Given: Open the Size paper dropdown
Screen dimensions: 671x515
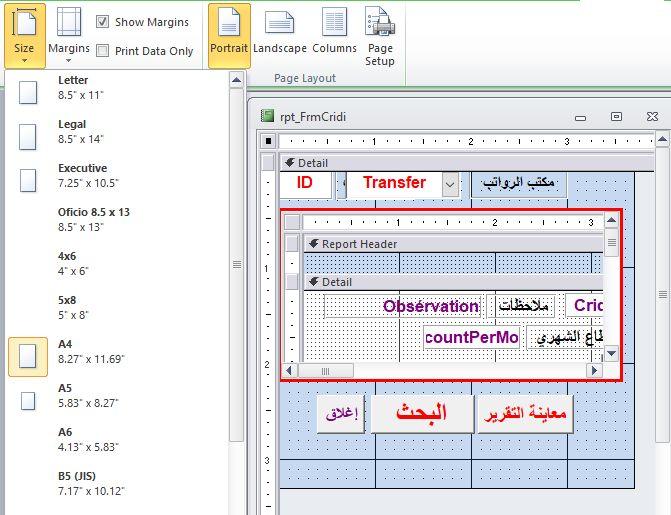Looking at the screenshot, I should 24,34.
